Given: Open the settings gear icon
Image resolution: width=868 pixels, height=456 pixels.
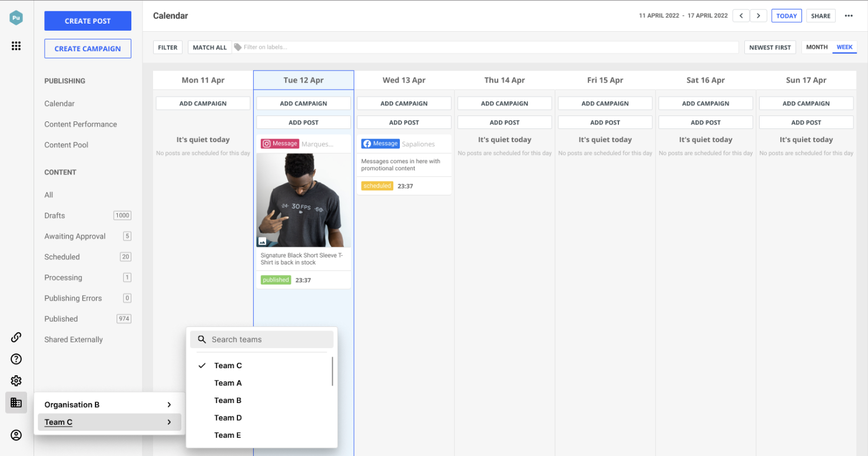Looking at the screenshot, I should (16, 381).
